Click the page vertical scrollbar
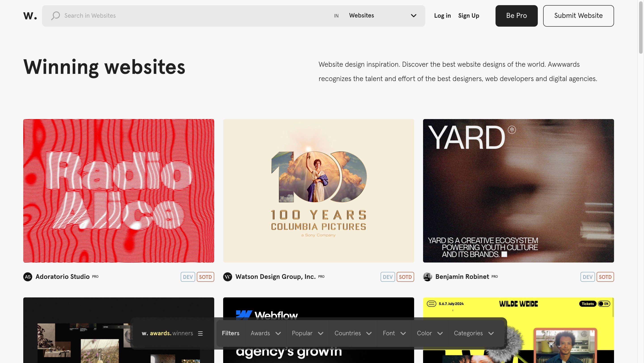Image resolution: width=644 pixels, height=363 pixels. pos(640,27)
